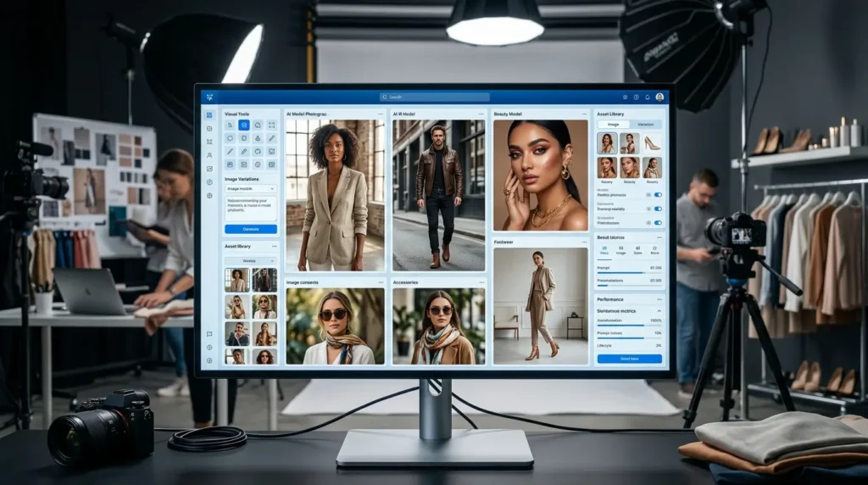The width and height of the screenshot is (868, 485).
Task: Click the highlighted blue tool in Visual Tools
Action: click(x=243, y=125)
